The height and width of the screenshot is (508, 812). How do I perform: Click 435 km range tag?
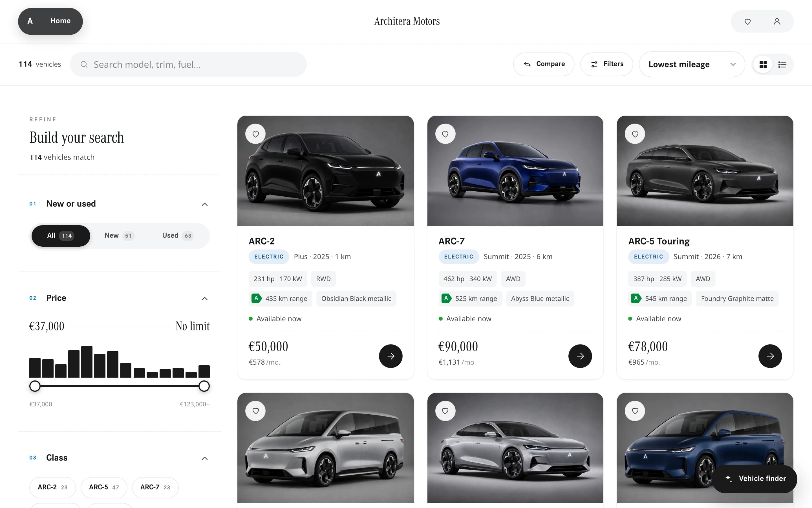(x=281, y=298)
